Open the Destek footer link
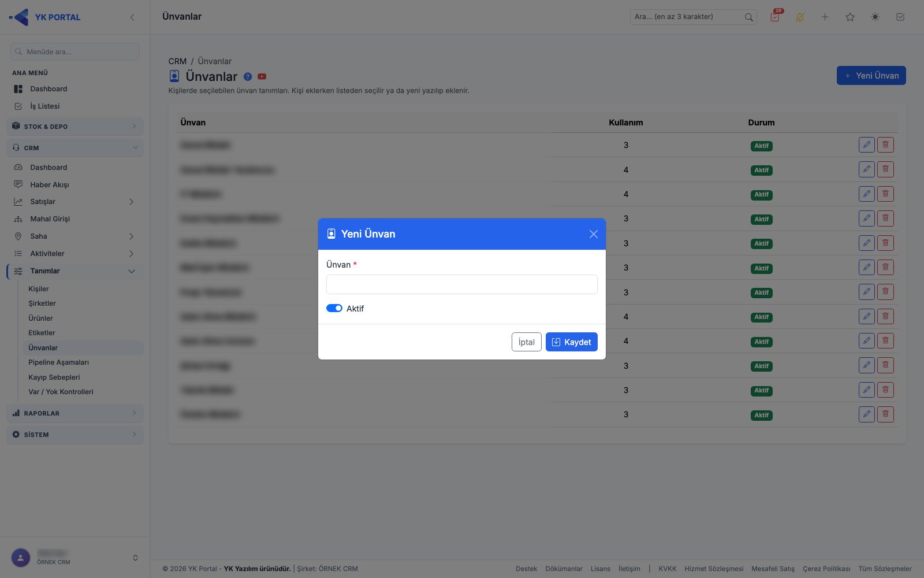This screenshot has height=578, width=924. click(x=526, y=569)
